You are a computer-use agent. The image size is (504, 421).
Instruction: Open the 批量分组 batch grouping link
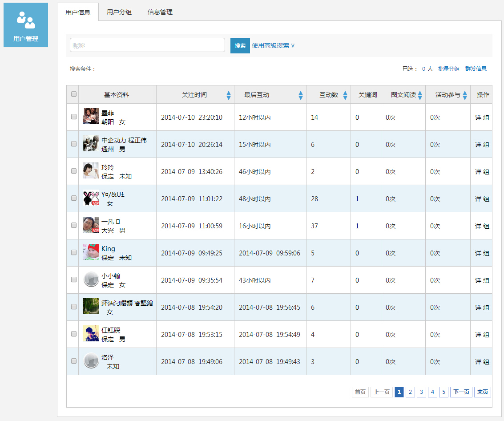pyautogui.click(x=449, y=69)
